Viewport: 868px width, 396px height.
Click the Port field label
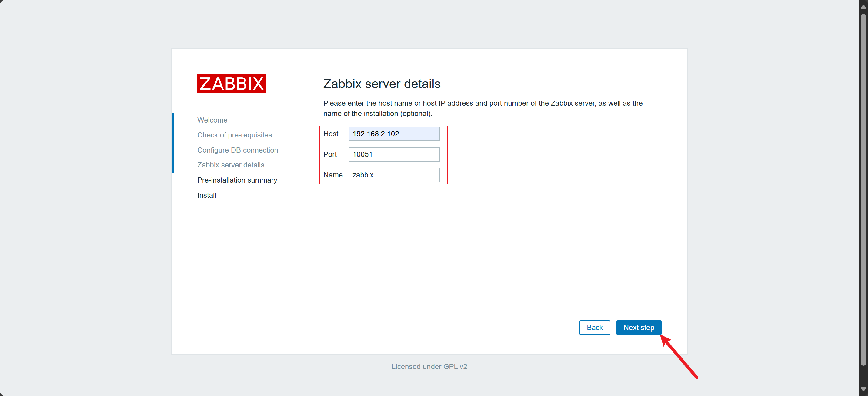(x=330, y=154)
